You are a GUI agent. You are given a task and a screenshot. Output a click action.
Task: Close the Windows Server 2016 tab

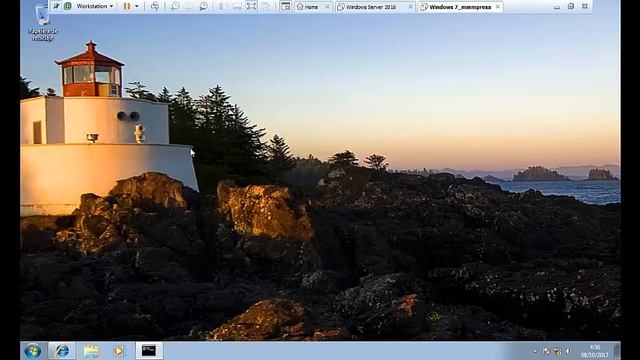[x=411, y=7]
